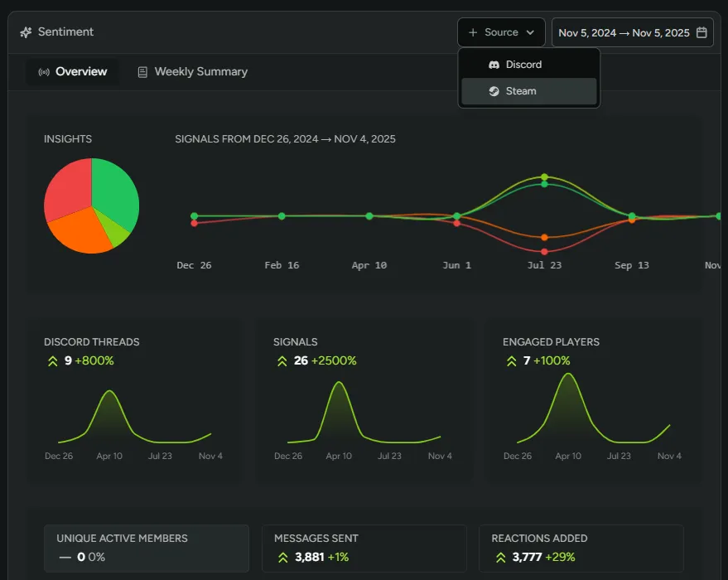Open the Nov 5, 2024 date range picker
Viewport: 728px width, 580px height.
tap(624, 32)
